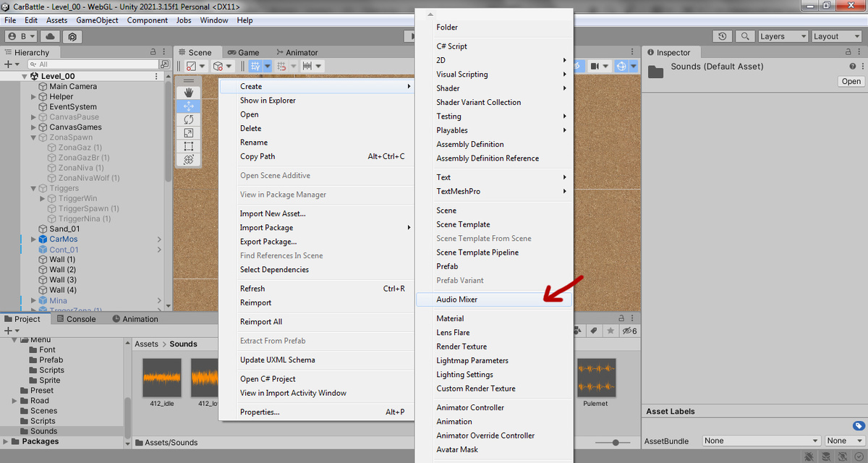
Task: Click the Project search-by-label tag icon
Action: tap(594, 331)
